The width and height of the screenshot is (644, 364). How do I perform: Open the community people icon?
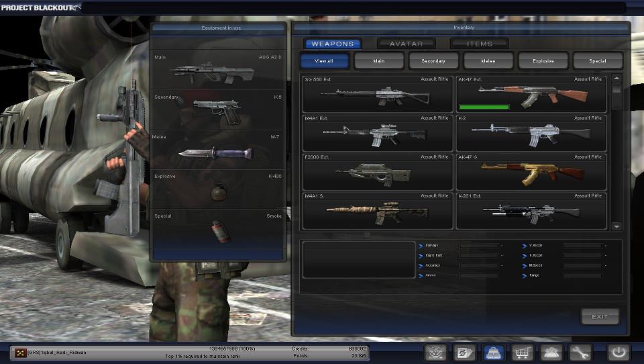coord(551,353)
